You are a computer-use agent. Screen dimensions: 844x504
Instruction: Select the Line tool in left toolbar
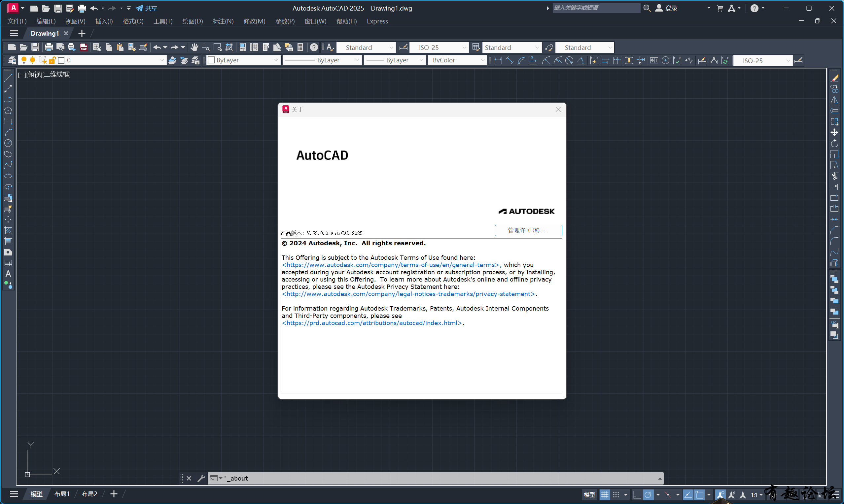(x=8, y=78)
